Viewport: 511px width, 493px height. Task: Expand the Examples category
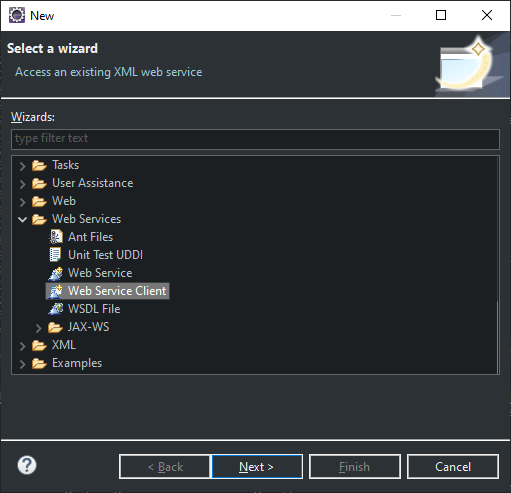click(22, 364)
